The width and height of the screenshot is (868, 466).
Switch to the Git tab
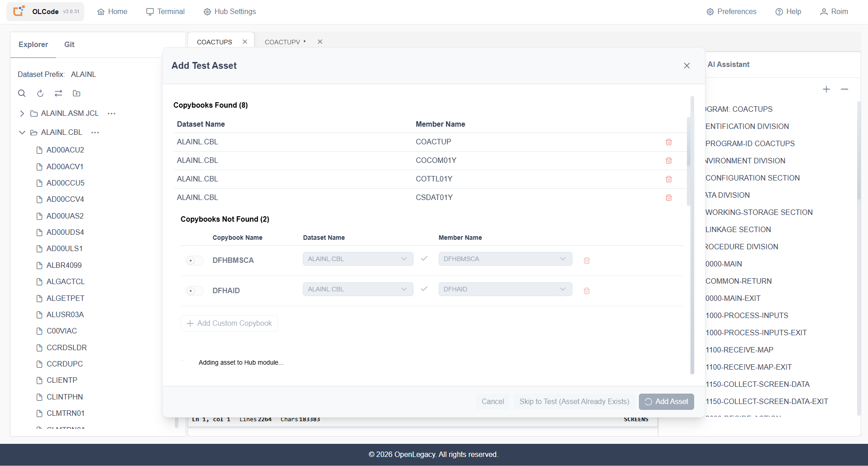pos(69,44)
